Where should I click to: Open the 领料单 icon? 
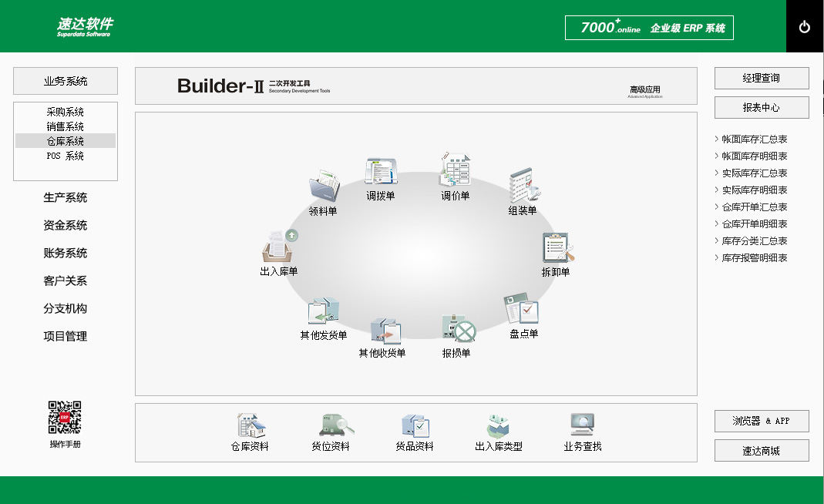click(x=323, y=187)
